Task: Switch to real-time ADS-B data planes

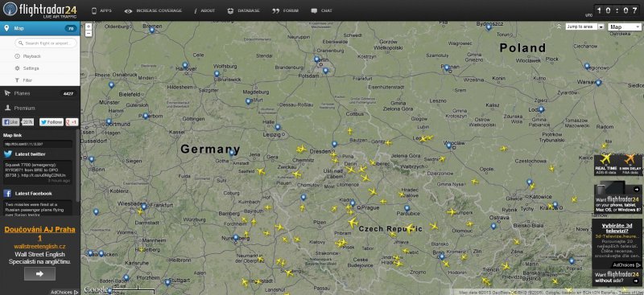Action: 605,165
